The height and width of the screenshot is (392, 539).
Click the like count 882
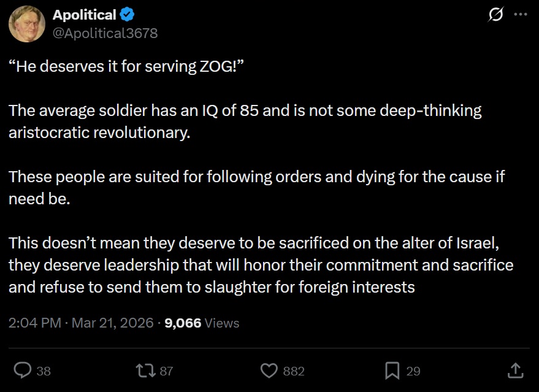click(293, 371)
